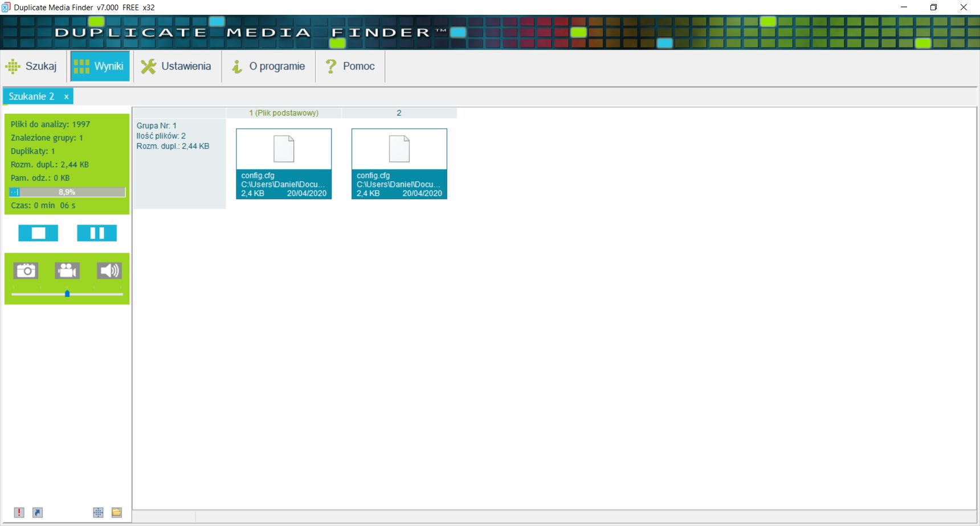Toggle the photo camera filter icon

point(26,271)
